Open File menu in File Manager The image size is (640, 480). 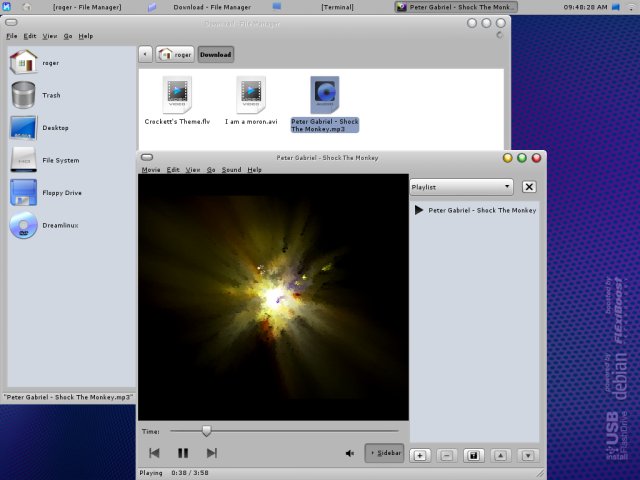pos(11,36)
